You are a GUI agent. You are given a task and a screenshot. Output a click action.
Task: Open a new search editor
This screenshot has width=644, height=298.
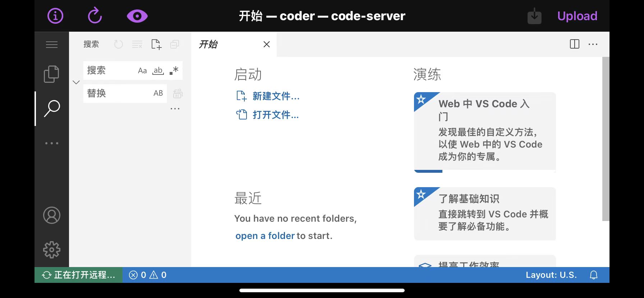[156, 44]
